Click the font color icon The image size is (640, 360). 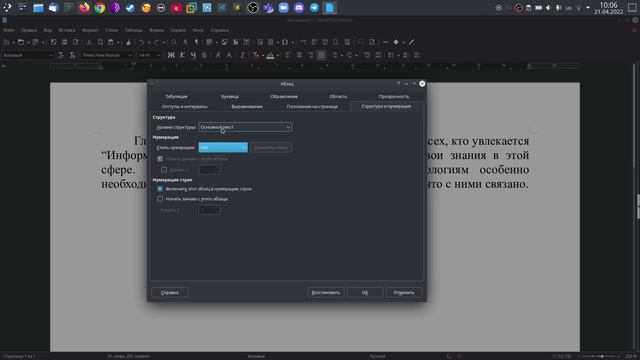click(255, 55)
